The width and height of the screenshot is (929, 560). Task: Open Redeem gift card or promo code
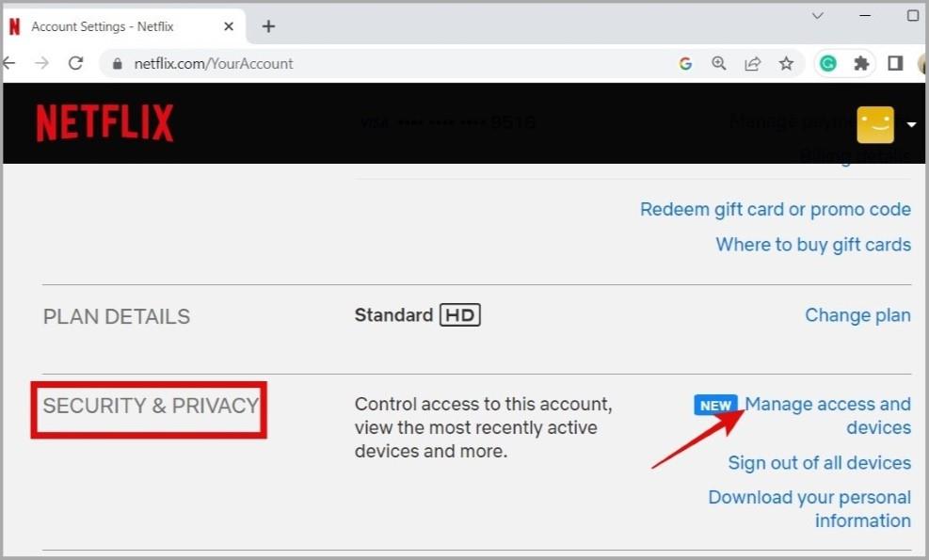click(x=775, y=209)
